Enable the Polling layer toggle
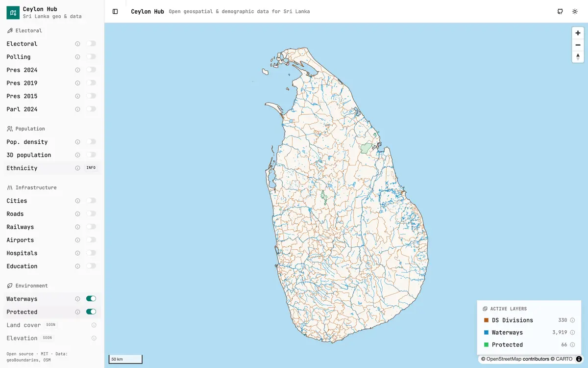The image size is (588, 368). pyautogui.click(x=91, y=56)
